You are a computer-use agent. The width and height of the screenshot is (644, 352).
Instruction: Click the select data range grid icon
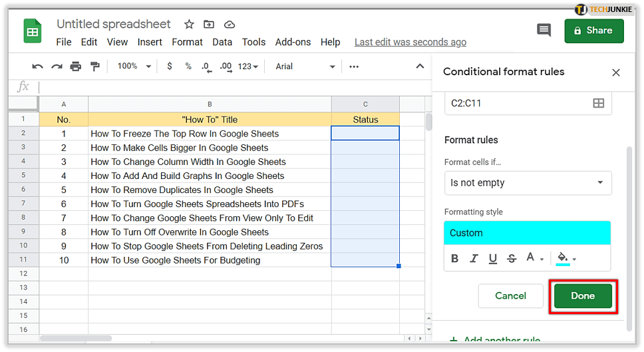click(598, 103)
